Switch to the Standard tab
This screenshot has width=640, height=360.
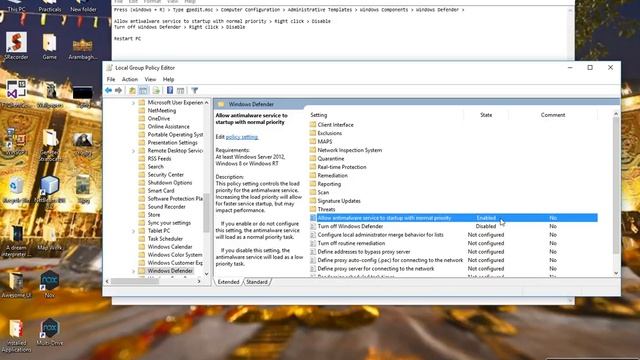(x=257, y=282)
